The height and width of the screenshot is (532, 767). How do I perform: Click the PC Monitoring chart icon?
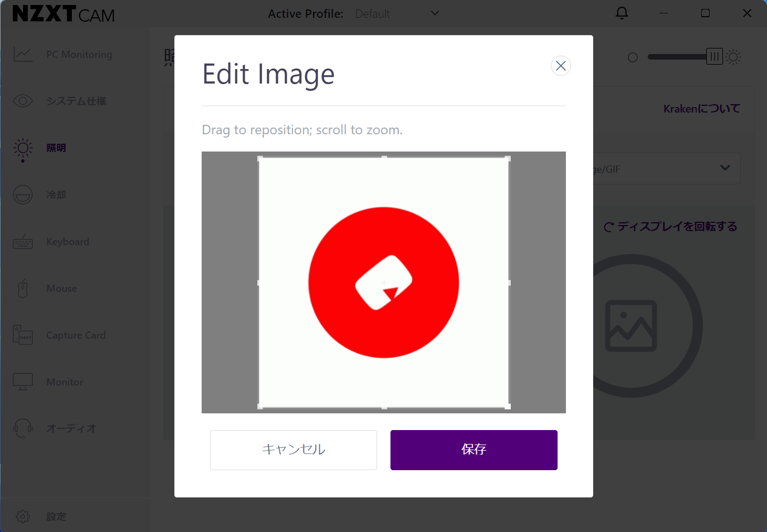[23, 55]
